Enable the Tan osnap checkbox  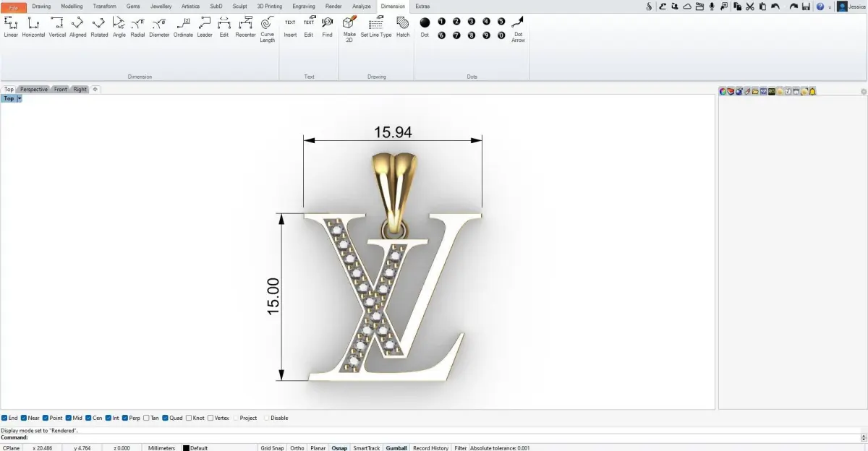146,418
